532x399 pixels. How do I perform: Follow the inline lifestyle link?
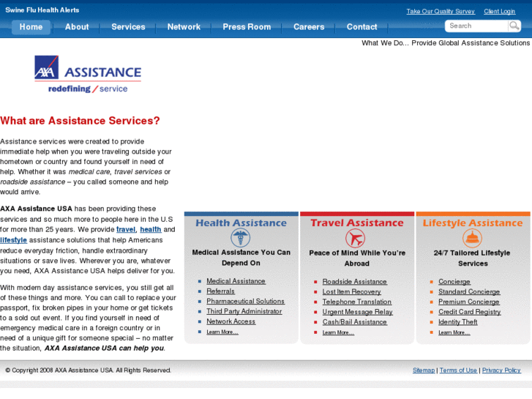coord(14,240)
